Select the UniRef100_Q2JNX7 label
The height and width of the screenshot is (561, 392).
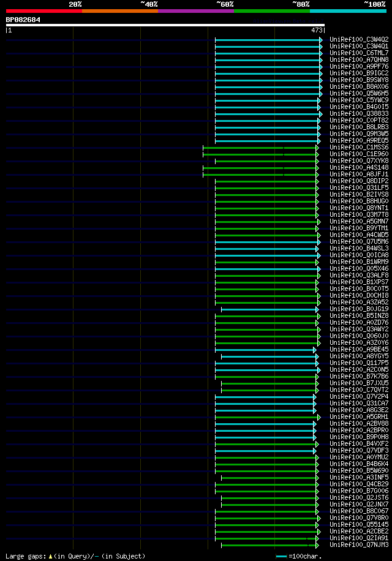coord(359,505)
